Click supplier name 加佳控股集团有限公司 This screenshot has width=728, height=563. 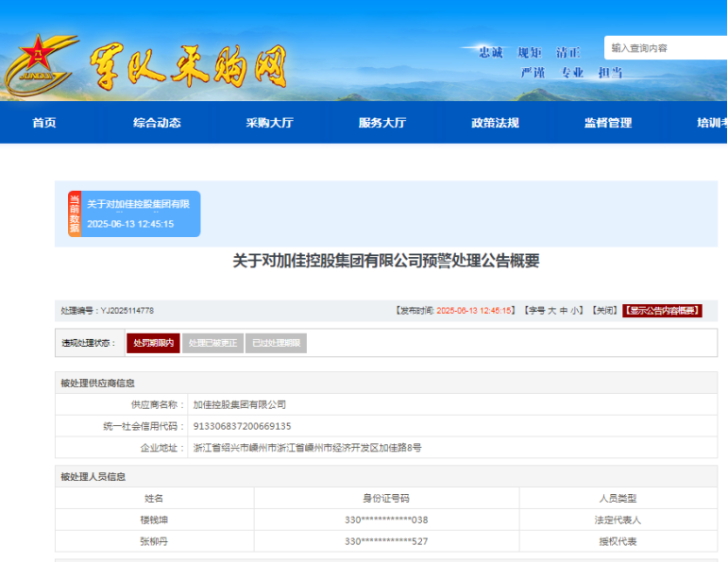coord(240,404)
